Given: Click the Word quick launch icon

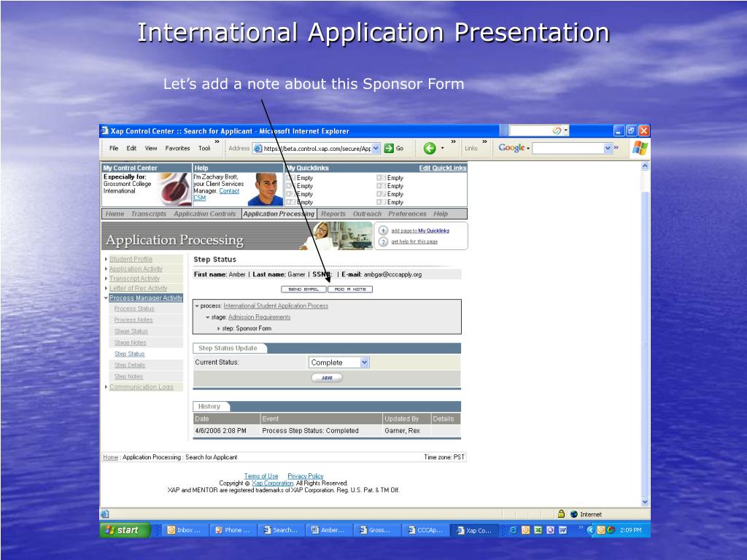Looking at the screenshot, I should click(562, 530).
